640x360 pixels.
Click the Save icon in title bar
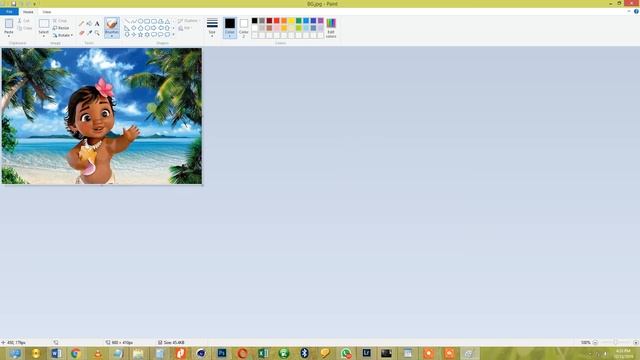click(x=13, y=4)
